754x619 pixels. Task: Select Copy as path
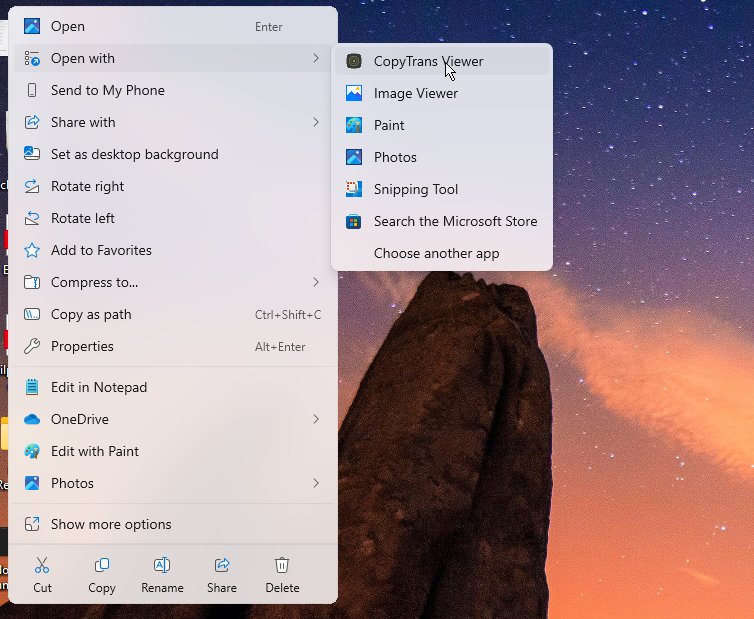coord(173,314)
